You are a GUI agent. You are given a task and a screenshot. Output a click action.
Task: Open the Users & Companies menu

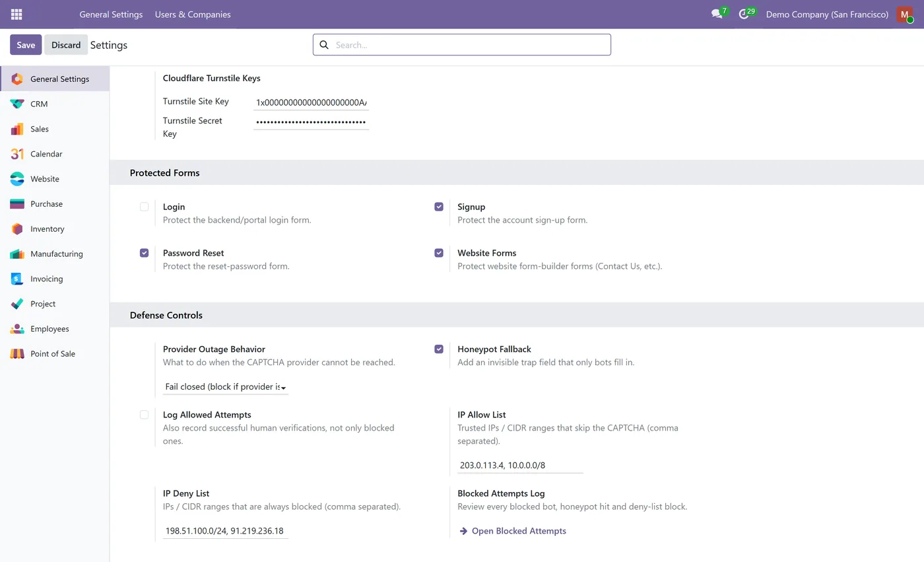pyautogui.click(x=193, y=15)
